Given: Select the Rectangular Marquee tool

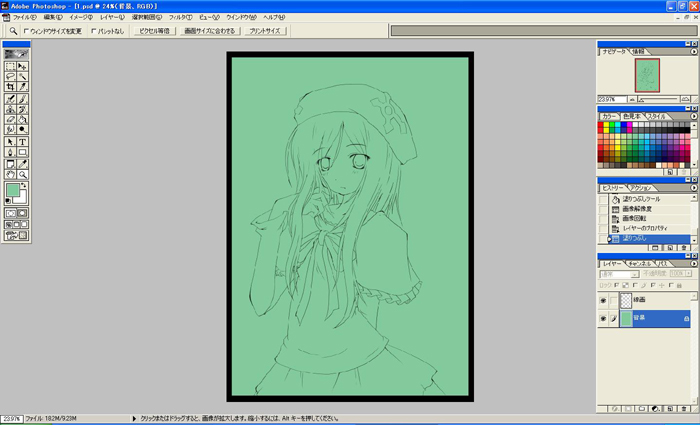Looking at the screenshot, I should (x=10, y=67).
